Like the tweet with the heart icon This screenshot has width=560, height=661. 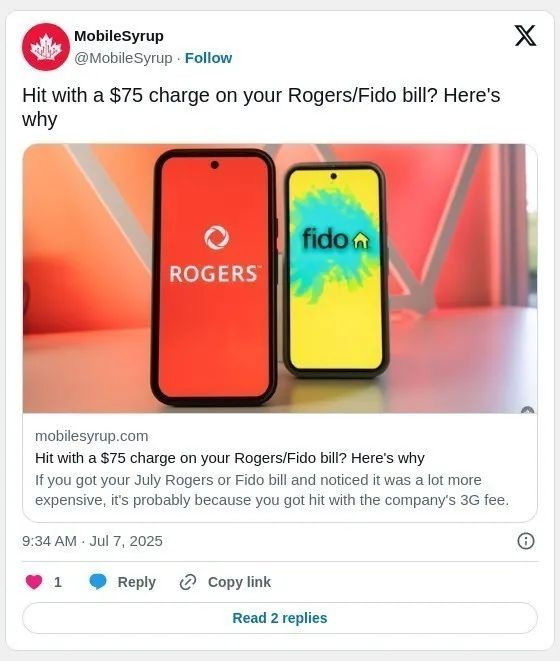coord(34,582)
